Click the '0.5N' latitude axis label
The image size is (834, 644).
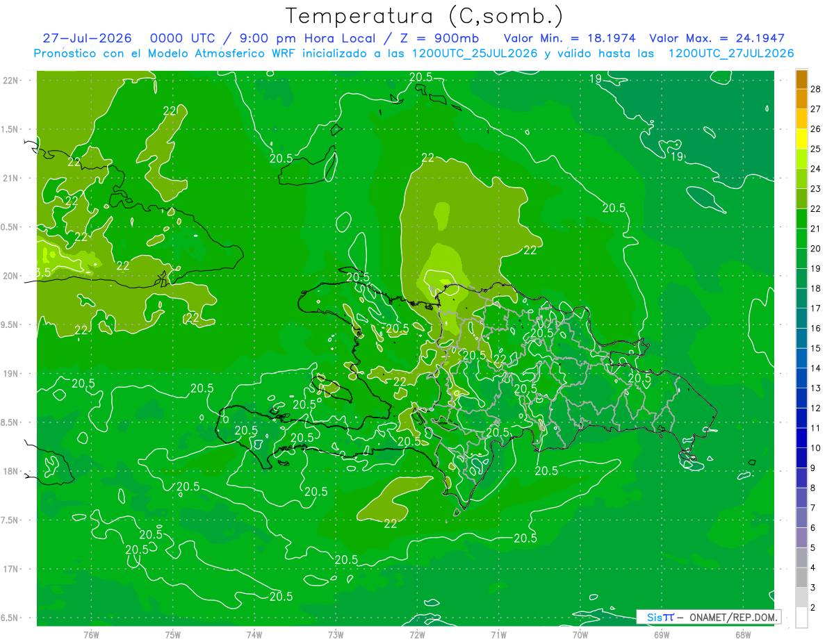10,227
